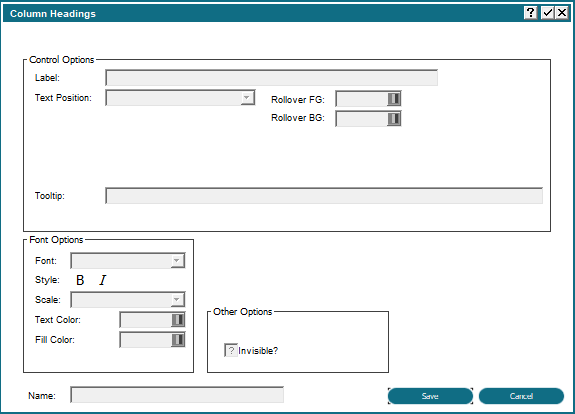
Task: Open Fill Color picker button
Action: [178, 340]
